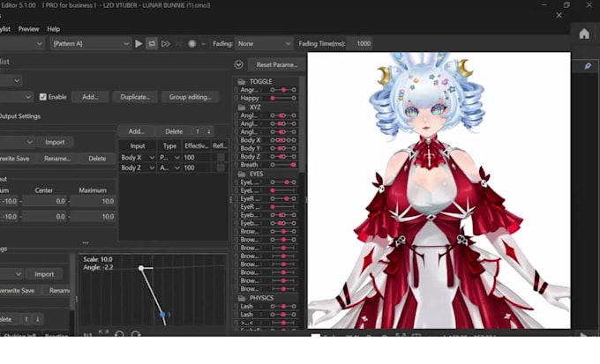Open the Help menu

(54, 29)
